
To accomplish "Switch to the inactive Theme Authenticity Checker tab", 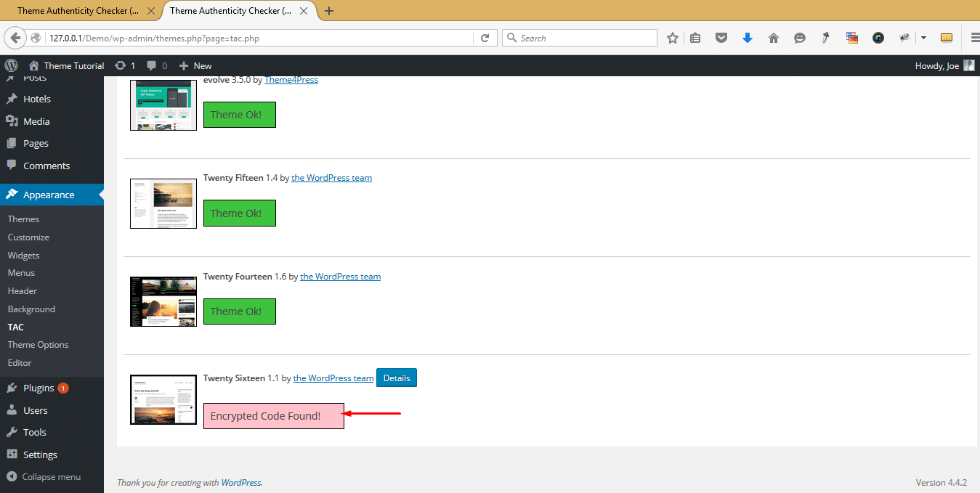I will (x=78, y=11).
